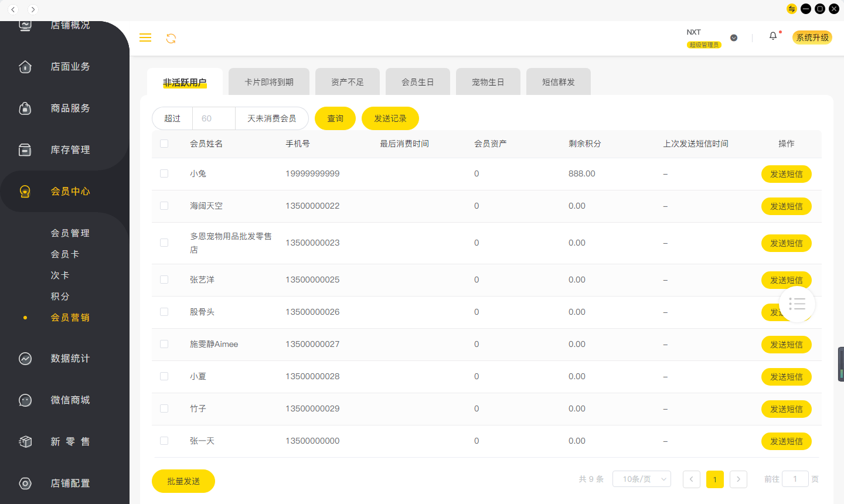The image size is (844, 504).
Task: Collapse the sidebar via hamburger menu icon
Action: click(x=145, y=38)
